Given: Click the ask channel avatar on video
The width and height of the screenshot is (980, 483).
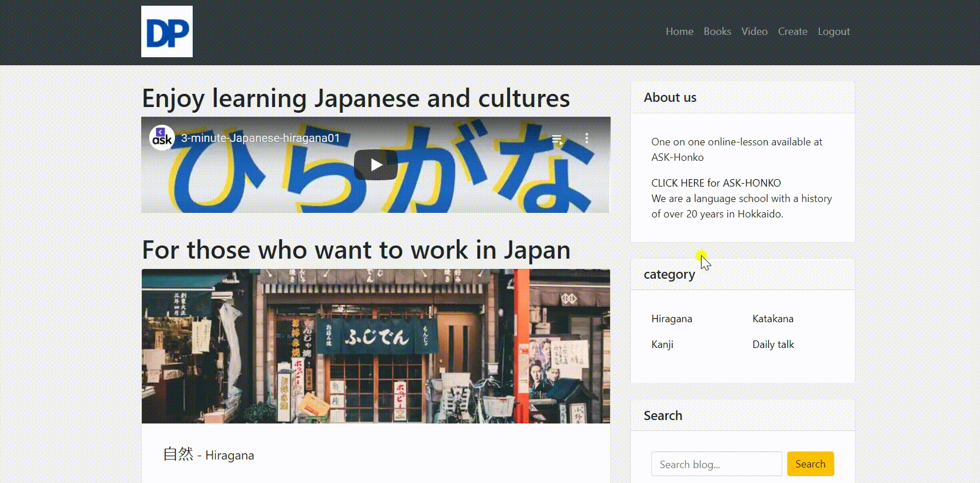Looking at the screenshot, I should [x=162, y=138].
